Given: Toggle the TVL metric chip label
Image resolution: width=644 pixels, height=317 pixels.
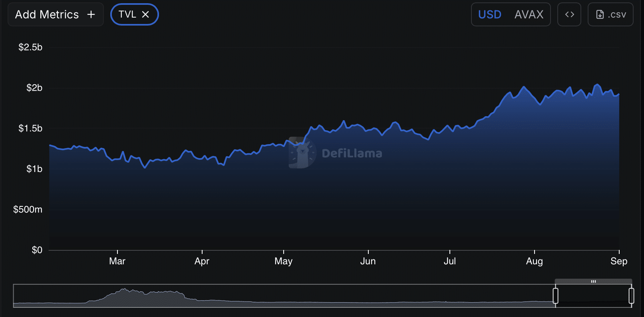Looking at the screenshot, I should pos(127,14).
